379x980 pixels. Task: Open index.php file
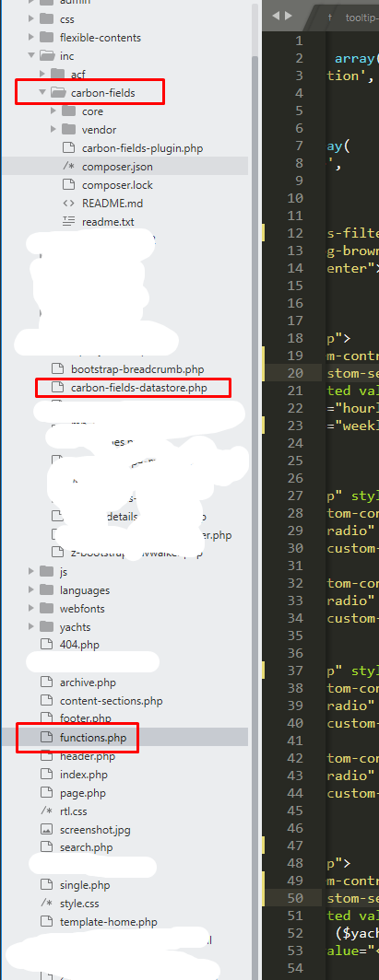click(84, 775)
